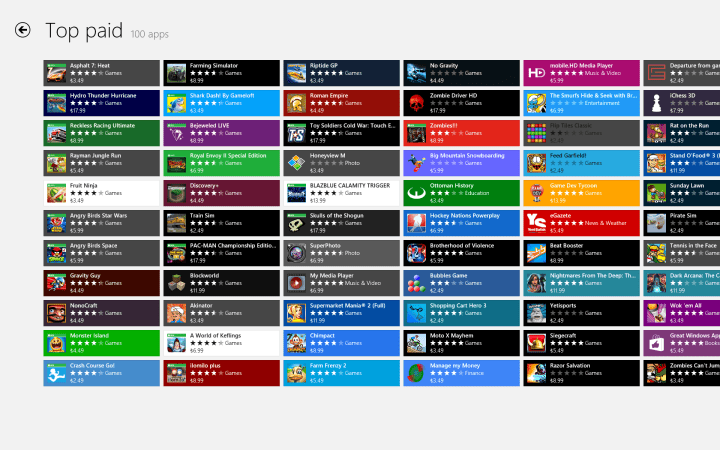Open the iChess 3D tile
720x450 pixels.
point(682,103)
